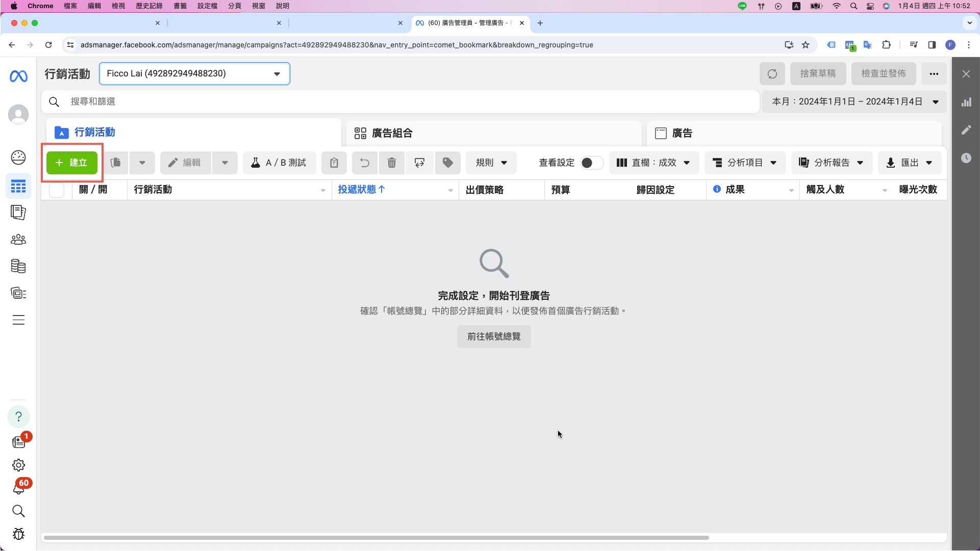
Task: Open notifications bell showing 60
Action: (x=19, y=487)
